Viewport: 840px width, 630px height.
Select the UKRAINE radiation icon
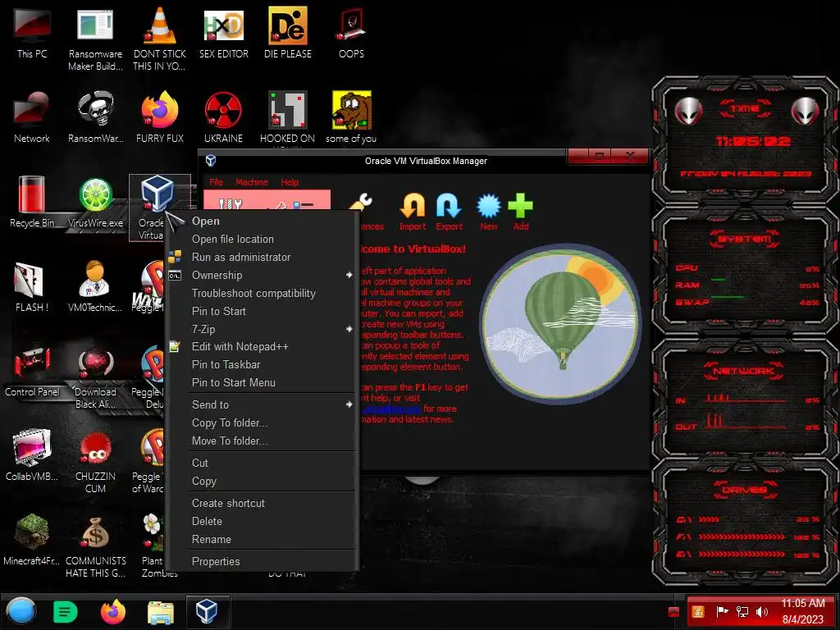tap(223, 116)
